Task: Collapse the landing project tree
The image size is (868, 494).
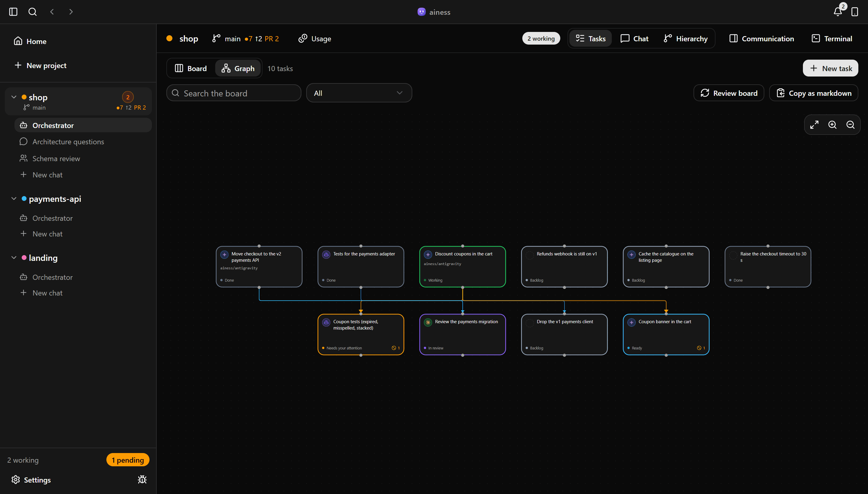Action: tap(14, 258)
